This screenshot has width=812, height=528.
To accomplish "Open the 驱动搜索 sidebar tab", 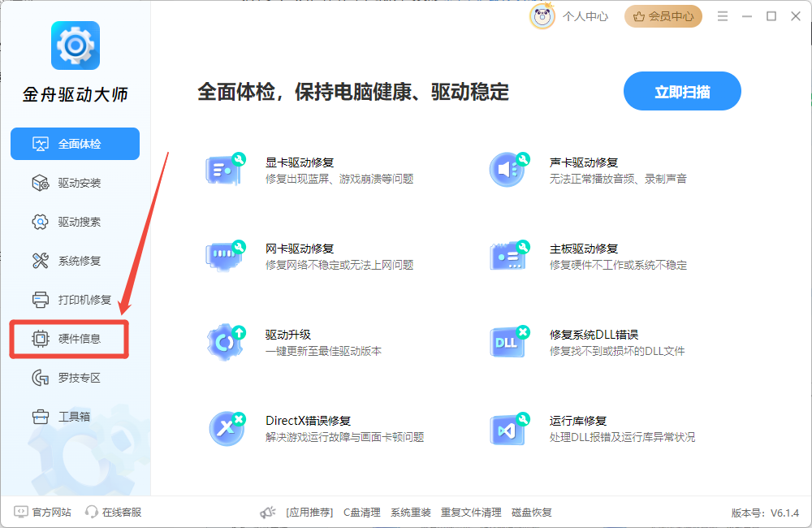I will pos(75,222).
